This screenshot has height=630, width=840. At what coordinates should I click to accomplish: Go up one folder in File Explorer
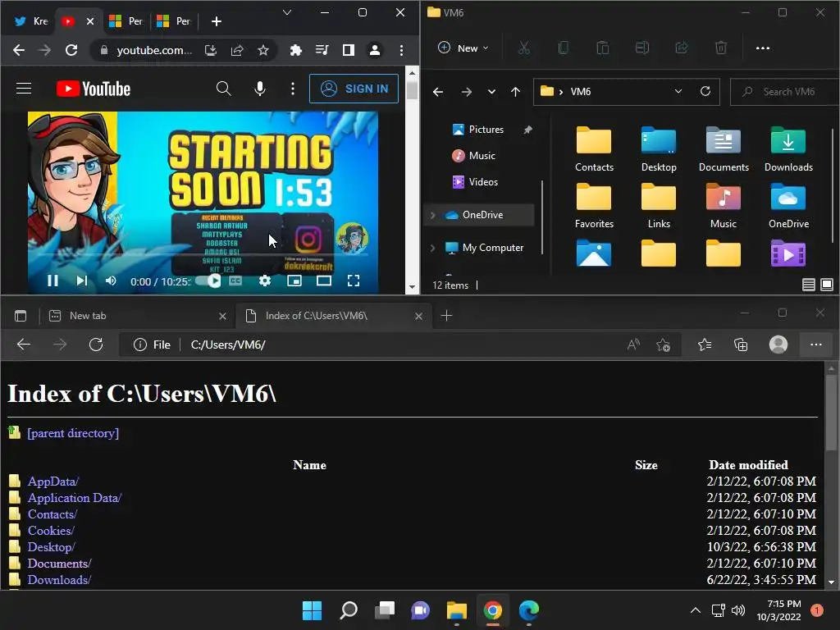pos(515,92)
